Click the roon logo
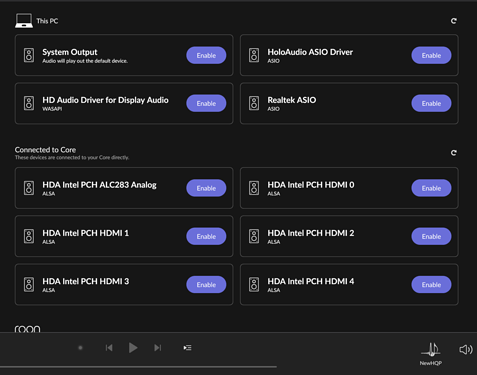Viewport: 477px width, 375px height. [x=27, y=328]
